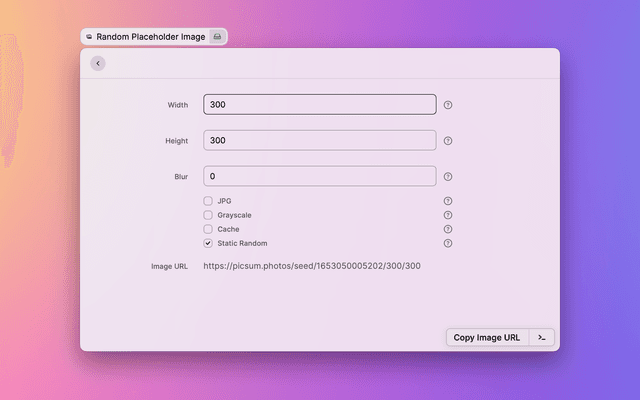Open the actions panel next to Copy Image URL
Image resolution: width=640 pixels, height=400 pixels.
(x=541, y=338)
